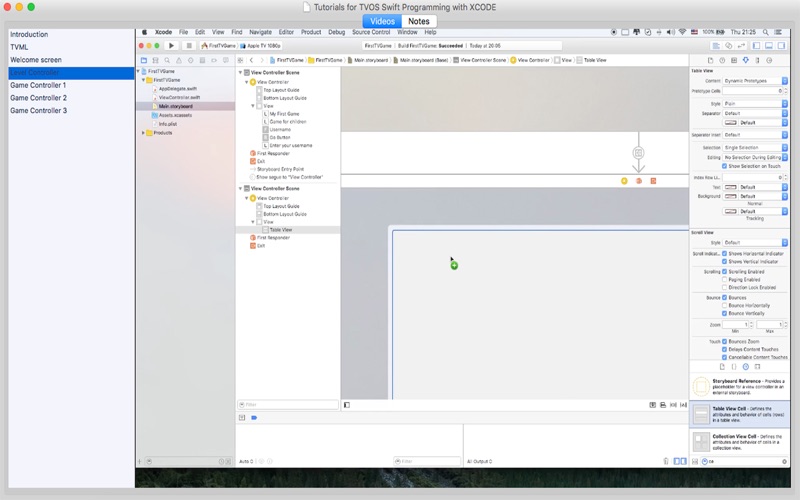Switch to the Version editor
This screenshot has width=800, height=500.
(x=741, y=46)
